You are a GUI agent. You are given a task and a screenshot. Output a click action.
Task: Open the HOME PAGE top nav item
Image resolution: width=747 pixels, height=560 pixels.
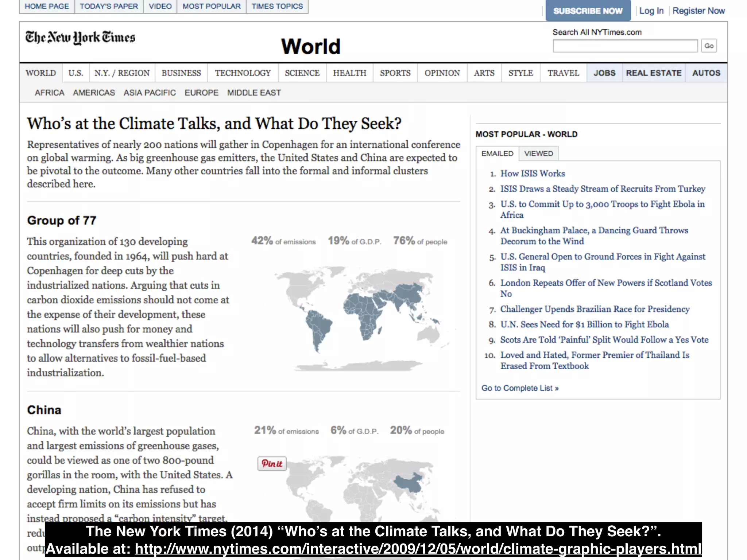coord(47,6)
